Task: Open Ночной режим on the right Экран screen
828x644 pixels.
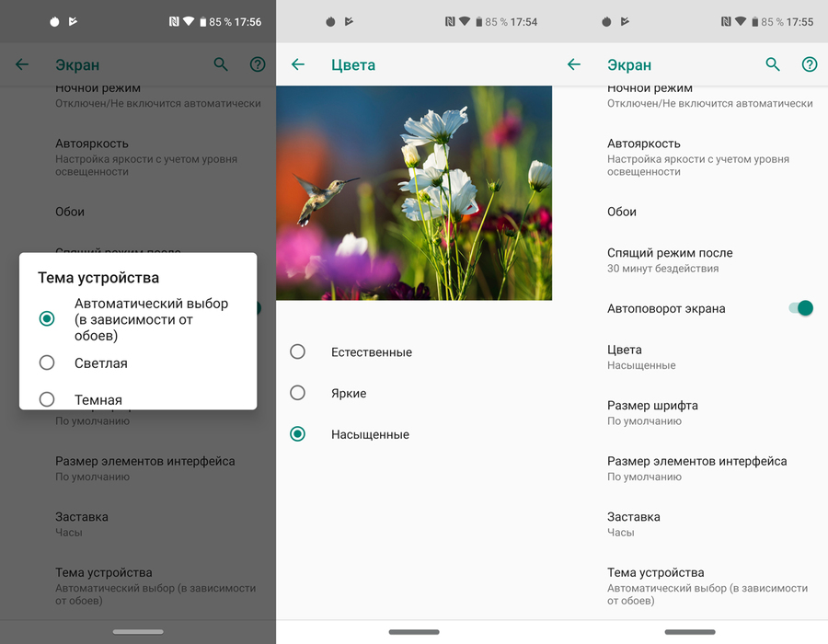Action: pyautogui.click(x=690, y=97)
